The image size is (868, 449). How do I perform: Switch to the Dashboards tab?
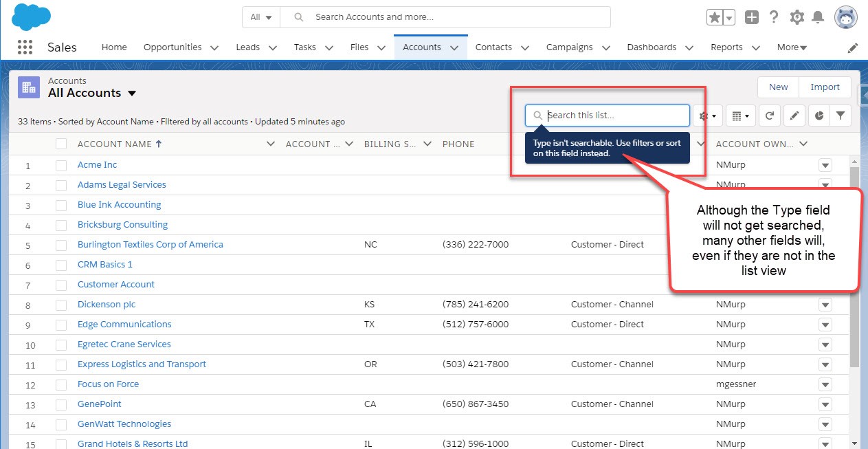point(652,47)
